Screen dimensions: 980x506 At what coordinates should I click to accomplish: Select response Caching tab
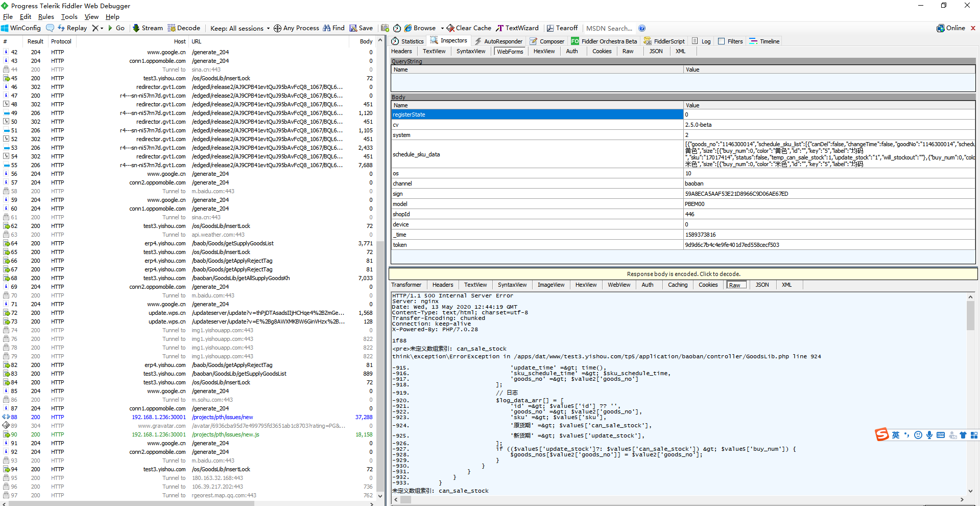[x=678, y=285]
